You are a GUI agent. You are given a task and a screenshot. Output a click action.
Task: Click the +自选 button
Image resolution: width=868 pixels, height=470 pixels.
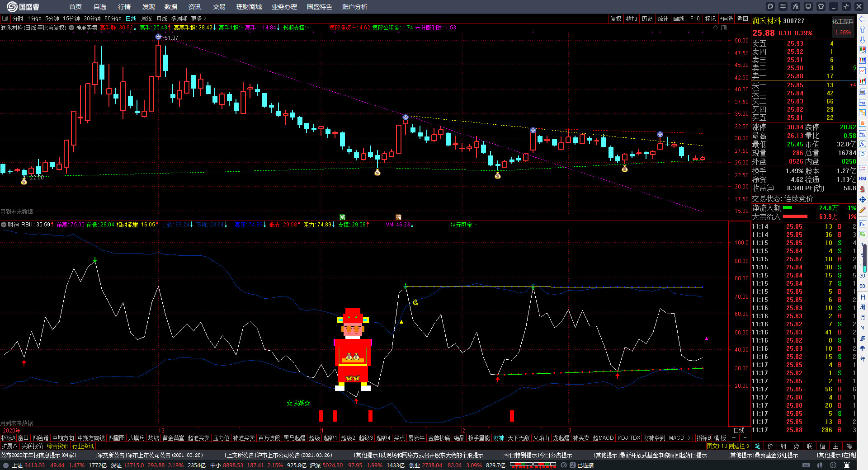[727, 19]
